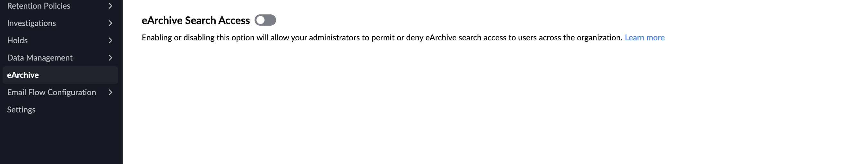Image resolution: width=868 pixels, height=164 pixels.
Task: Expand the Retention Policies chevron arrow
Action: 110,6
